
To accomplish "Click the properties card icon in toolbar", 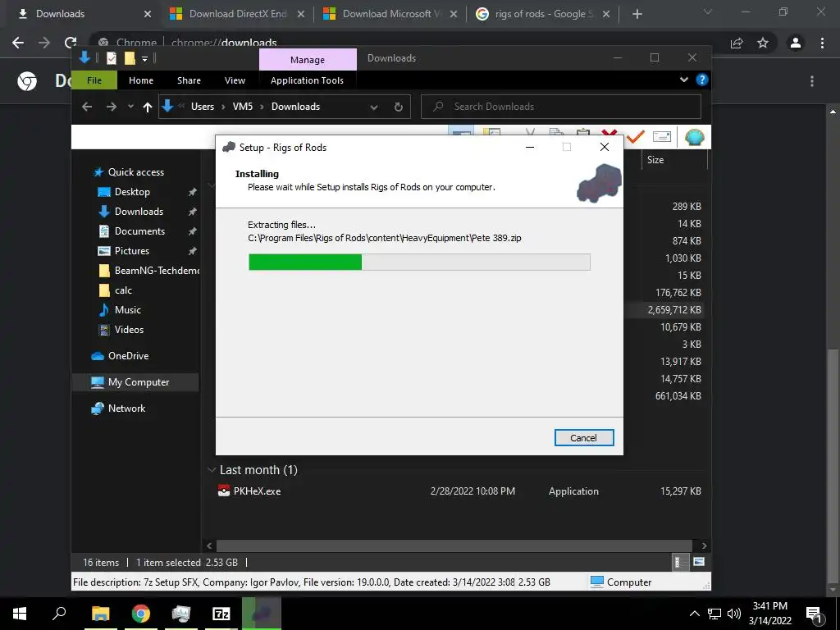I will coord(662,137).
